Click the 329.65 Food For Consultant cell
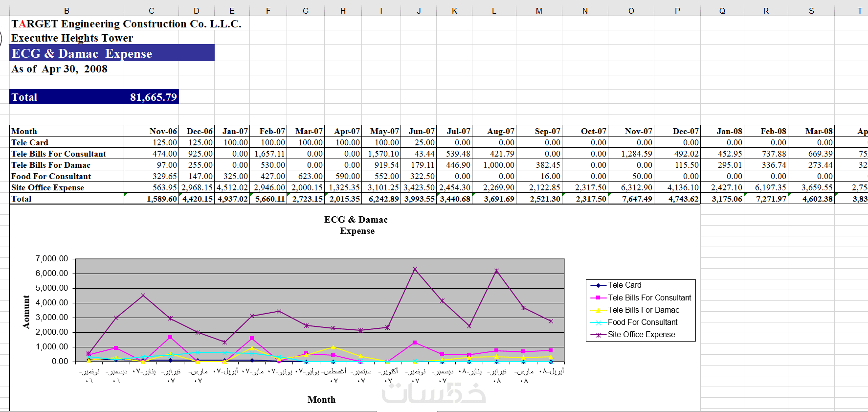This screenshot has width=868, height=412. coord(152,176)
